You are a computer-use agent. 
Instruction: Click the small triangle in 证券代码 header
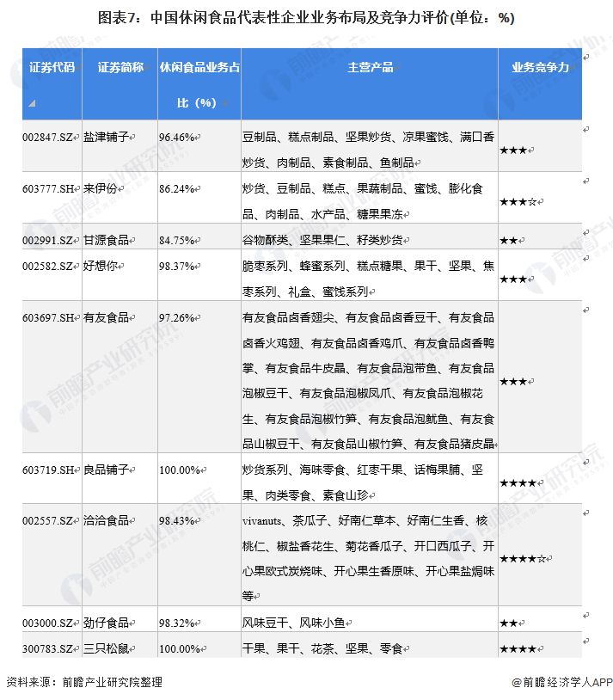pyautogui.click(x=32, y=103)
